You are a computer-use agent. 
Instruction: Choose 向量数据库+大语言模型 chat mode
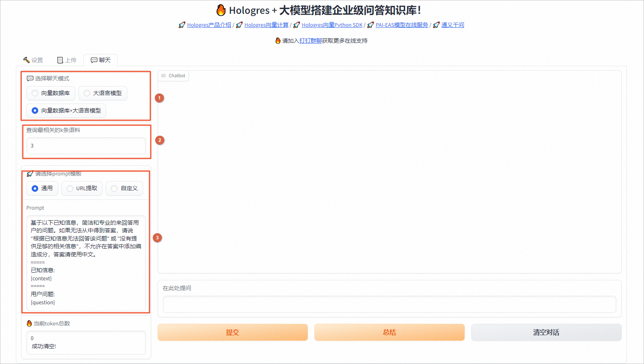(66, 110)
